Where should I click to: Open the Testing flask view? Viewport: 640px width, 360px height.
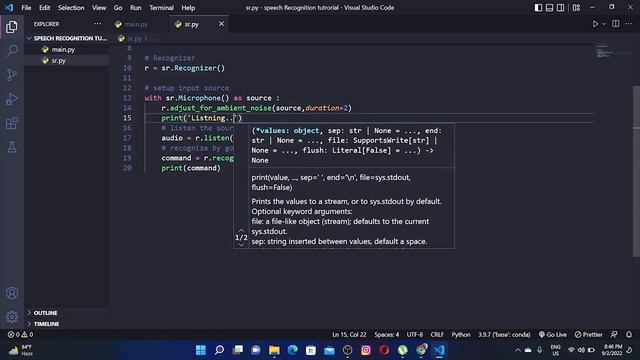coord(12,147)
